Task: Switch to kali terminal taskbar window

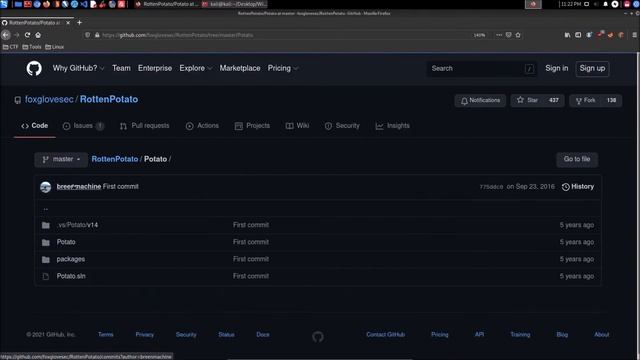Action: [234, 4]
